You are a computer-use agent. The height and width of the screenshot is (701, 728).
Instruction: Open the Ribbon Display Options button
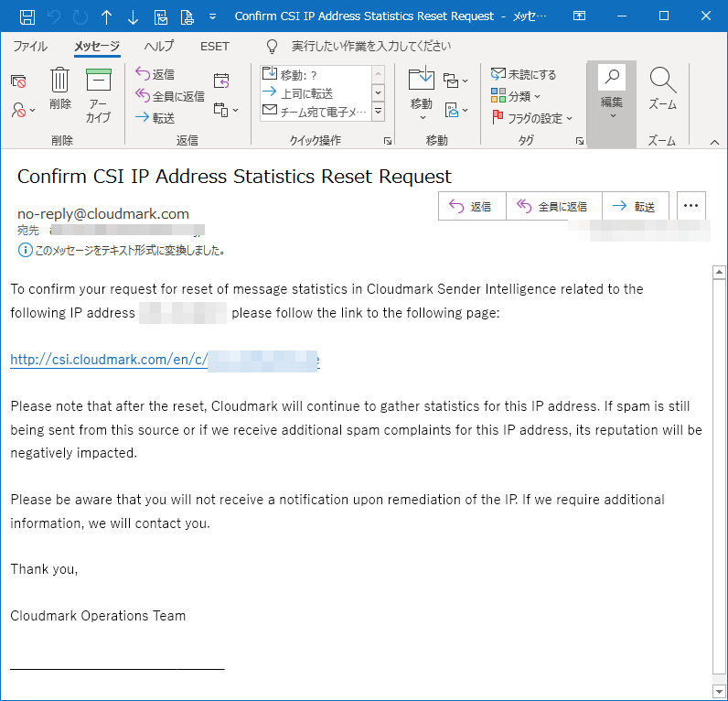(579, 16)
